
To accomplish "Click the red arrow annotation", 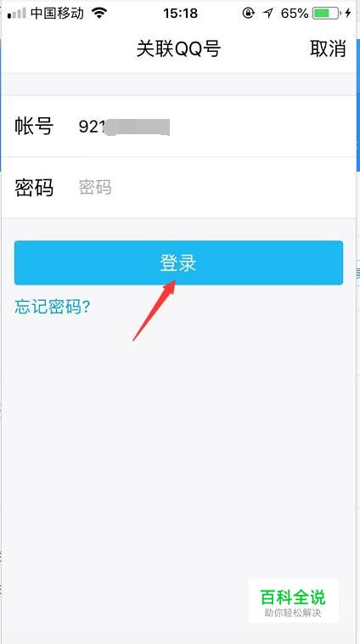I will (x=155, y=310).
